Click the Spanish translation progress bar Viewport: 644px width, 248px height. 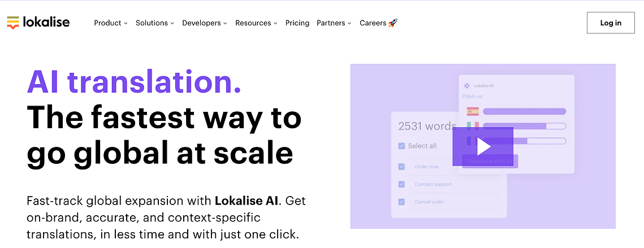click(525, 111)
